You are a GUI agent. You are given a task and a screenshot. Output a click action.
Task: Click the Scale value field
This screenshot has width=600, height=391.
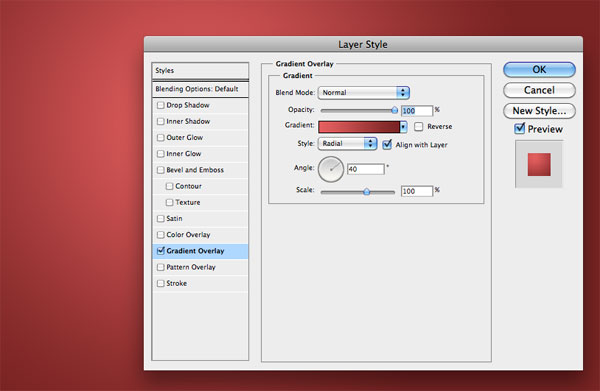(x=417, y=191)
